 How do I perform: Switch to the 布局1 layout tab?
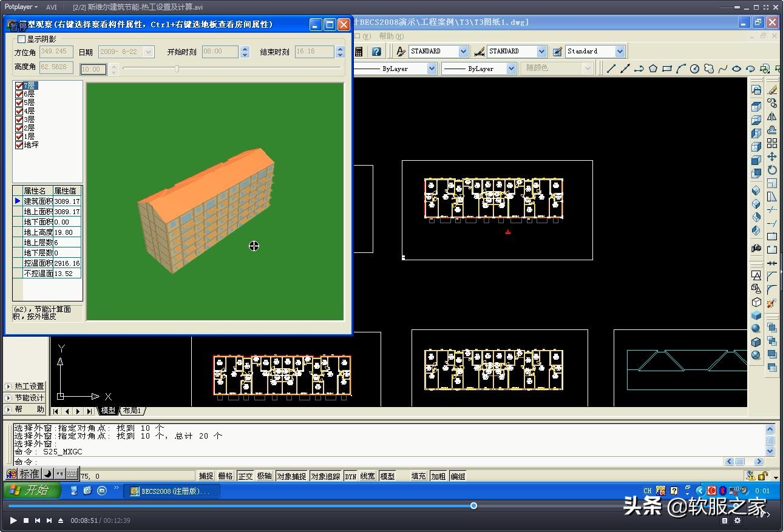tap(132, 411)
